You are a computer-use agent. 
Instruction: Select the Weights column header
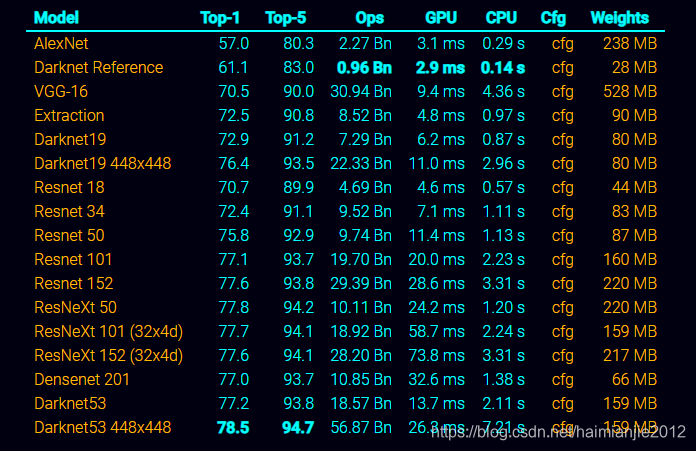coord(620,18)
